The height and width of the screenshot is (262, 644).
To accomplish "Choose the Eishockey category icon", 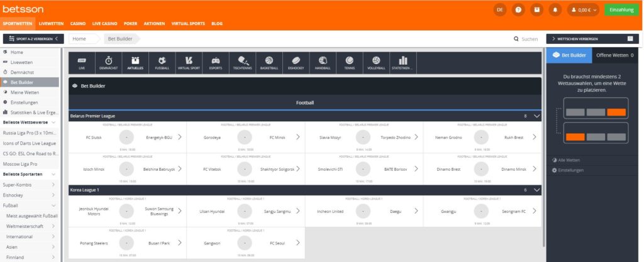I will 296,63.
